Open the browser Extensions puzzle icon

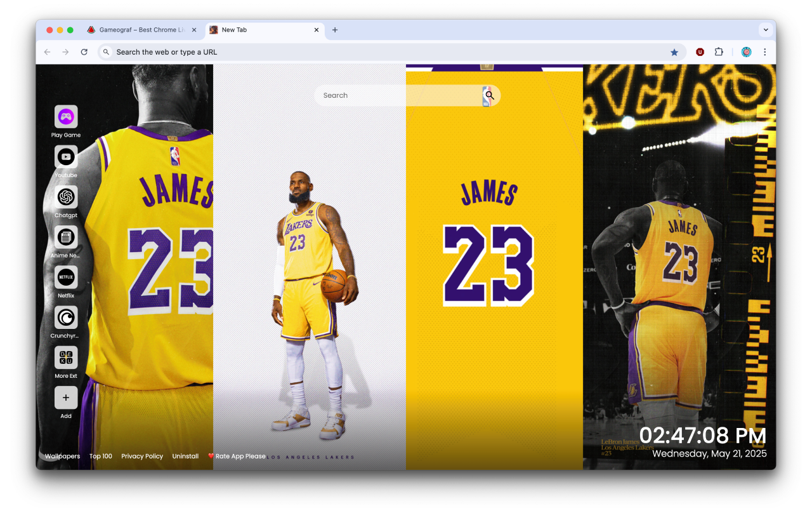click(x=719, y=51)
